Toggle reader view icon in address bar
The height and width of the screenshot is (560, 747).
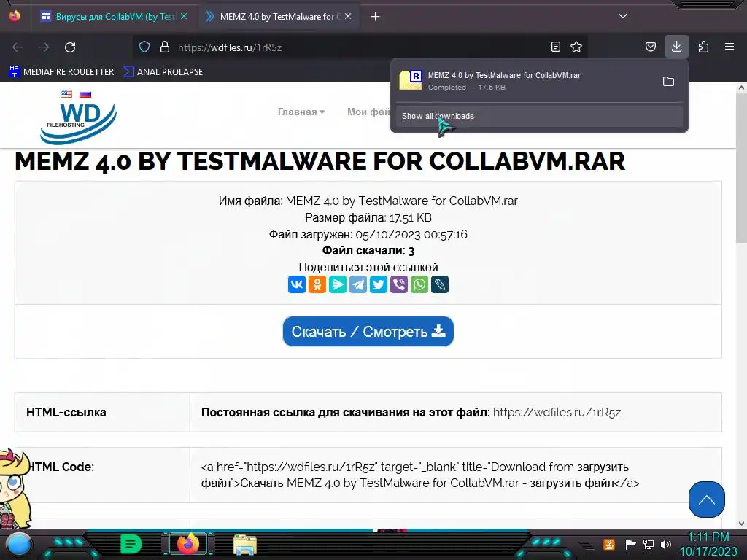pos(555,47)
